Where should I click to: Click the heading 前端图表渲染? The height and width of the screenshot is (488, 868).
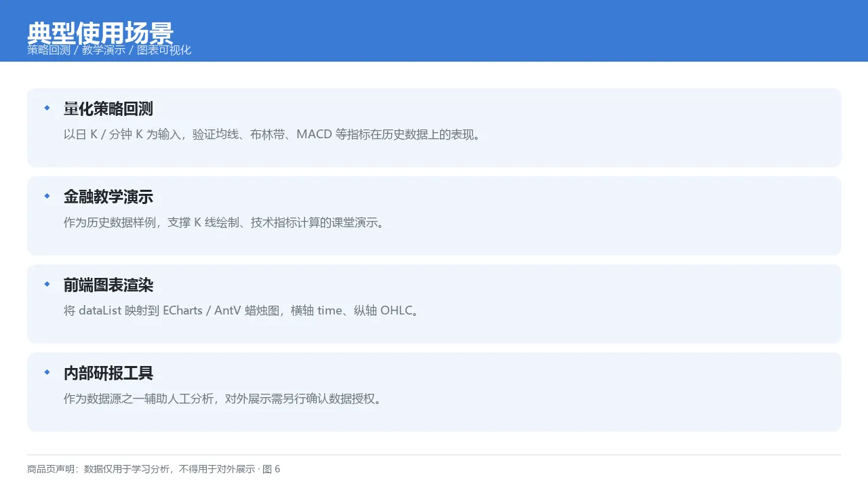click(x=108, y=285)
